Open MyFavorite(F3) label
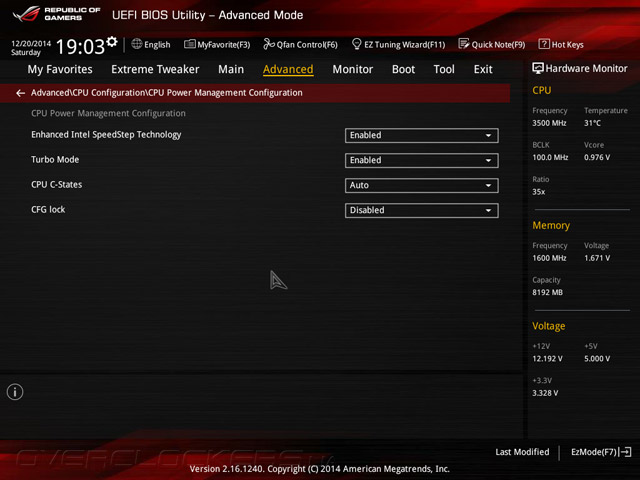Viewport: 640px width, 480px height. pyautogui.click(x=224, y=44)
